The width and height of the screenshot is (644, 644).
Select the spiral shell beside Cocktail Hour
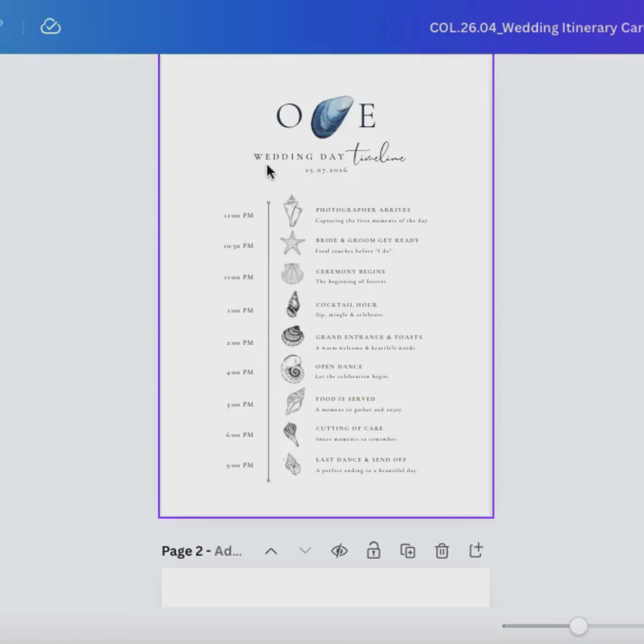point(293,304)
